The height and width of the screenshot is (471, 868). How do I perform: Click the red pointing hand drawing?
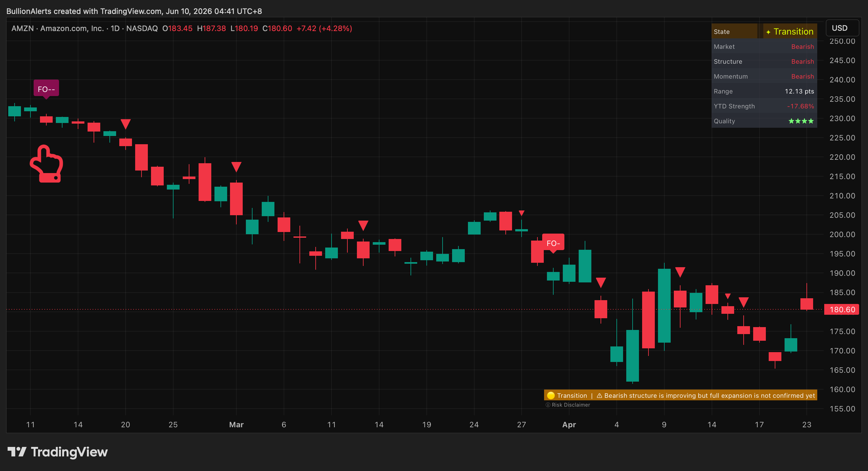tap(47, 164)
